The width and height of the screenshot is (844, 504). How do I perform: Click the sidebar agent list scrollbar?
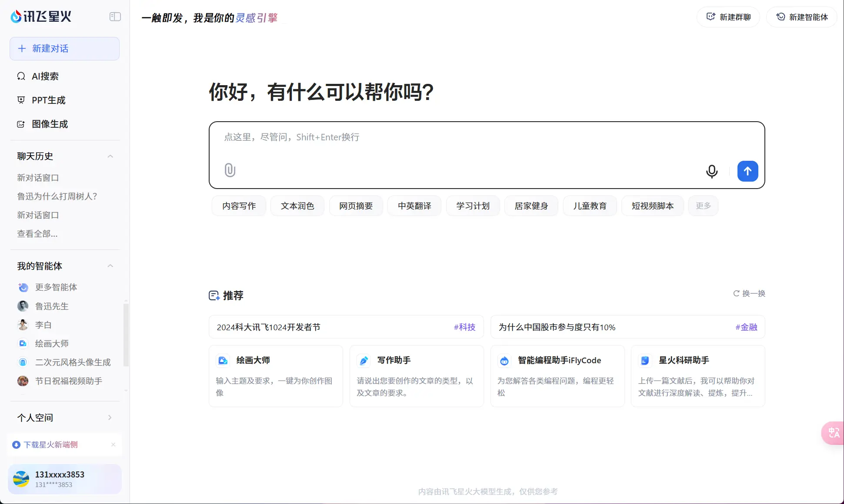[126, 335]
